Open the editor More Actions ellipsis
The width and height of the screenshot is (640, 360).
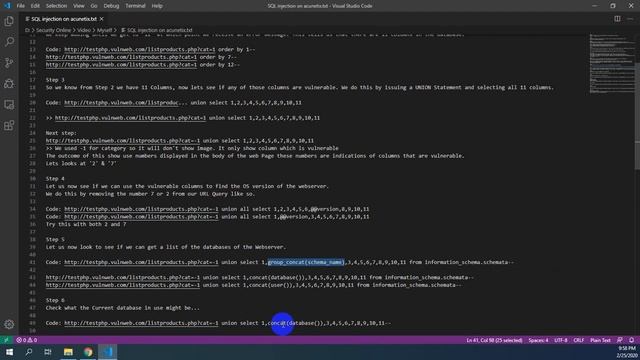click(x=630, y=19)
